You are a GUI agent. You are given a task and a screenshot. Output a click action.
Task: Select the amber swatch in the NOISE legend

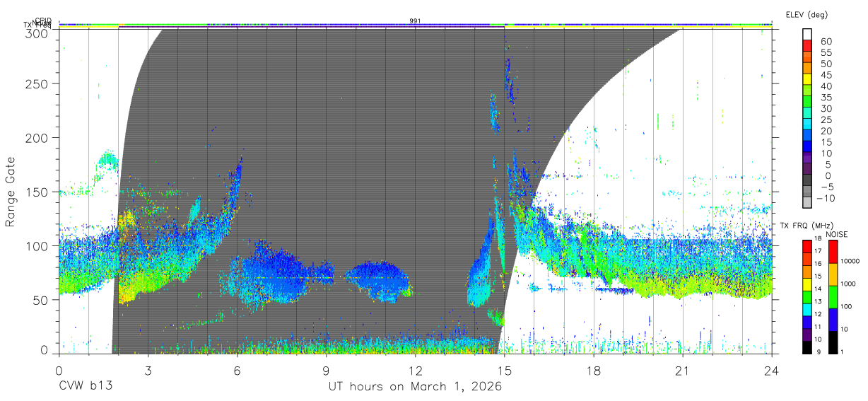coord(833,274)
